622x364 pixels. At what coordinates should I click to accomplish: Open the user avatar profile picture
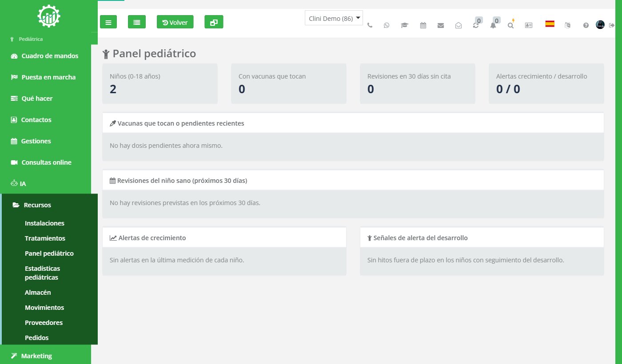[x=600, y=25]
